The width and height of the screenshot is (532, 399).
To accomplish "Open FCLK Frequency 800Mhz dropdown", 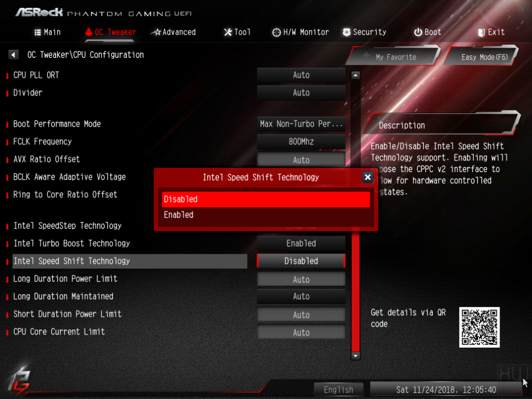I will [x=301, y=142].
